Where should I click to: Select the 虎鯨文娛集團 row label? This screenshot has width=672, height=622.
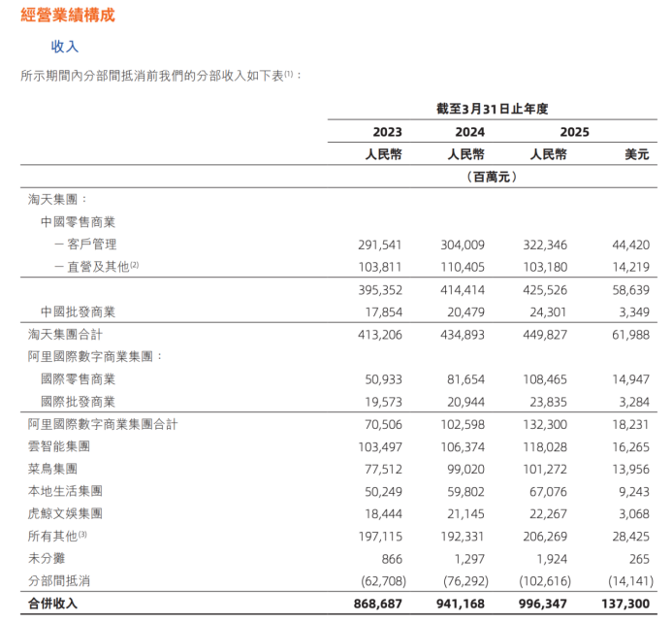[65, 513]
